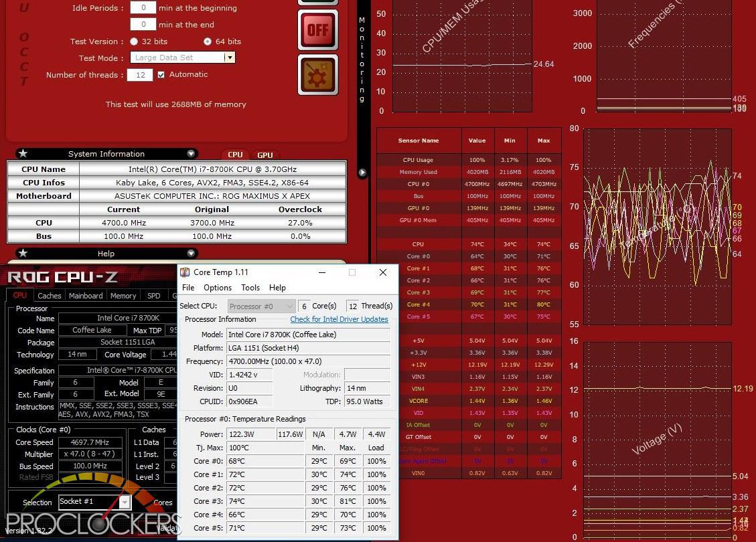Click the star icon beside System Information
The height and width of the screenshot is (542, 756).
pos(23,154)
